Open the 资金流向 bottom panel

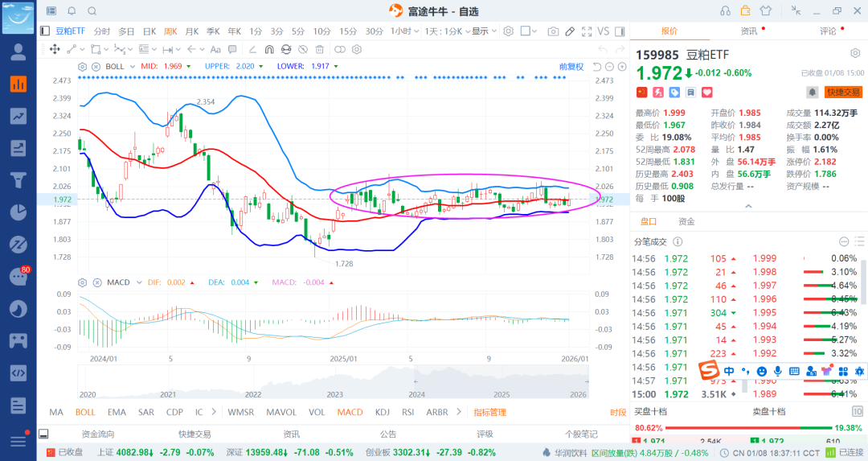tap(98, 434)
